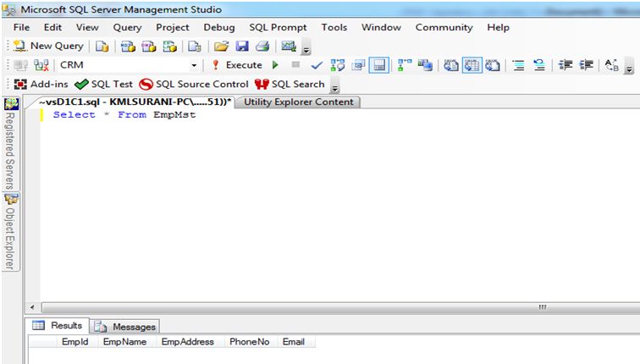
Task: Open the Debug menu
Action: click(219, 27)
